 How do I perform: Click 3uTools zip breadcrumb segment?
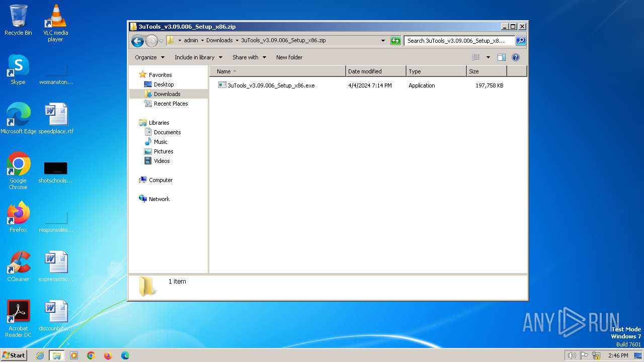coord(283,40)
